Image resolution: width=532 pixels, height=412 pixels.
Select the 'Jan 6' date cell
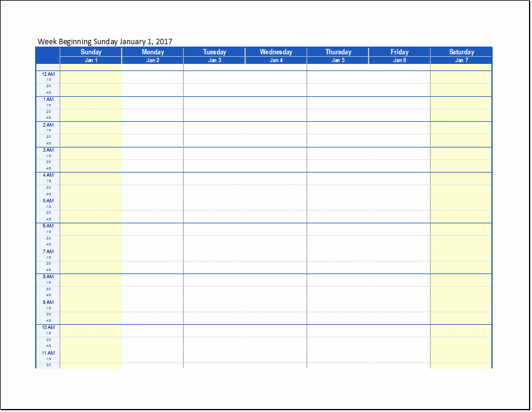click(x=400, y=60)
